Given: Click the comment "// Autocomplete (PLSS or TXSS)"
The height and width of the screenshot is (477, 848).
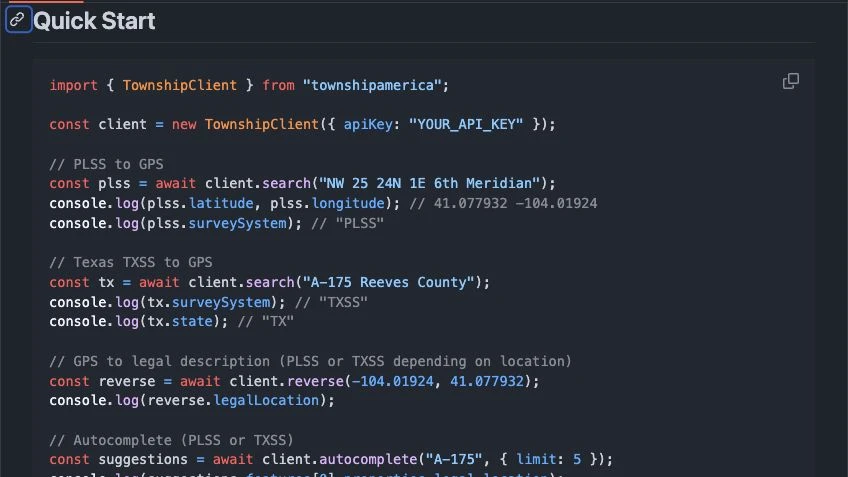Looking at the screenshot, I should (171, 440).
